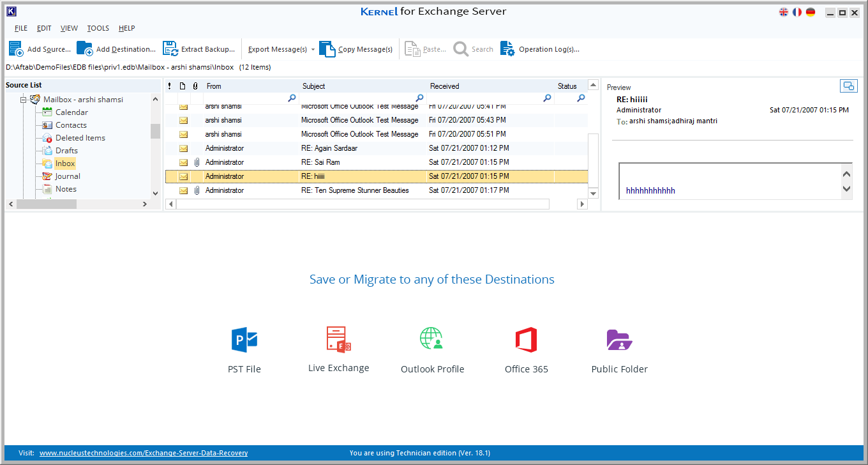Click the message list down arrow
868x465 pixels.
coord(594,193)
